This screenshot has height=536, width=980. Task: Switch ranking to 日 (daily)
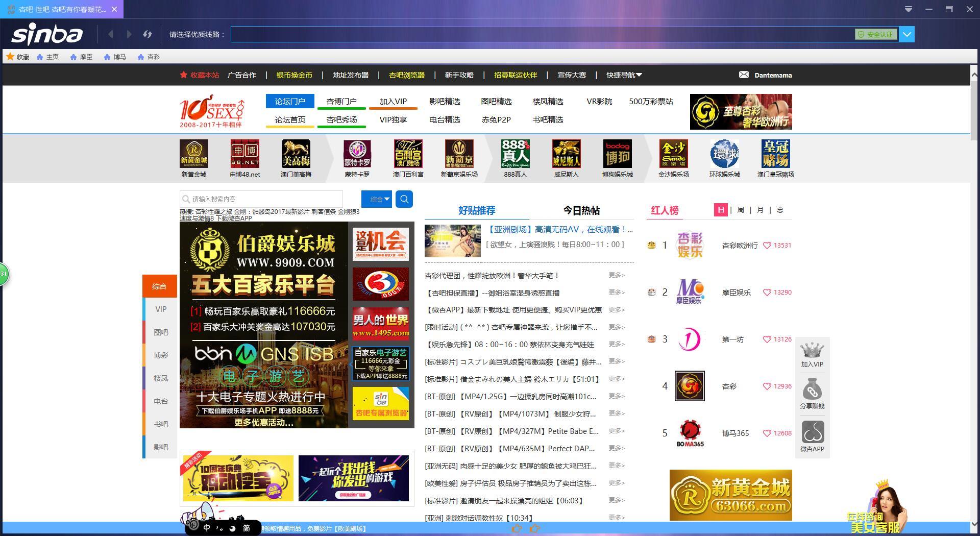(721, 210)
